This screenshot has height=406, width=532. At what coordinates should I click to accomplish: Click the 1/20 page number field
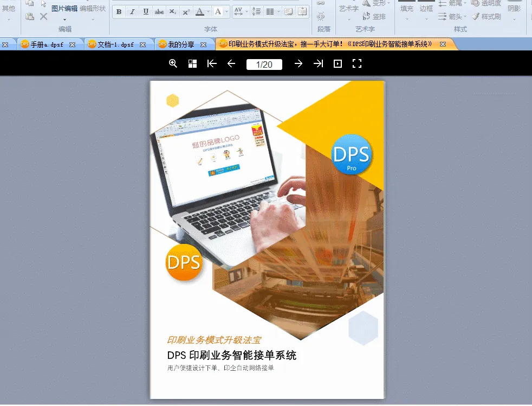[264, 65]
